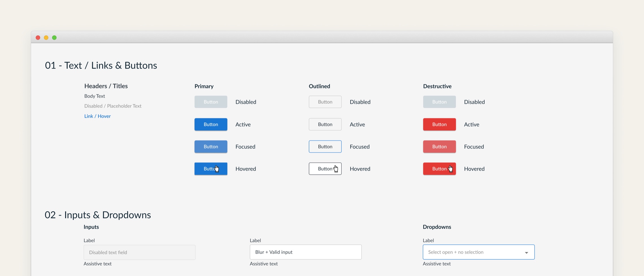Click the Outlined Disabled button

click(x=325, y=102)
